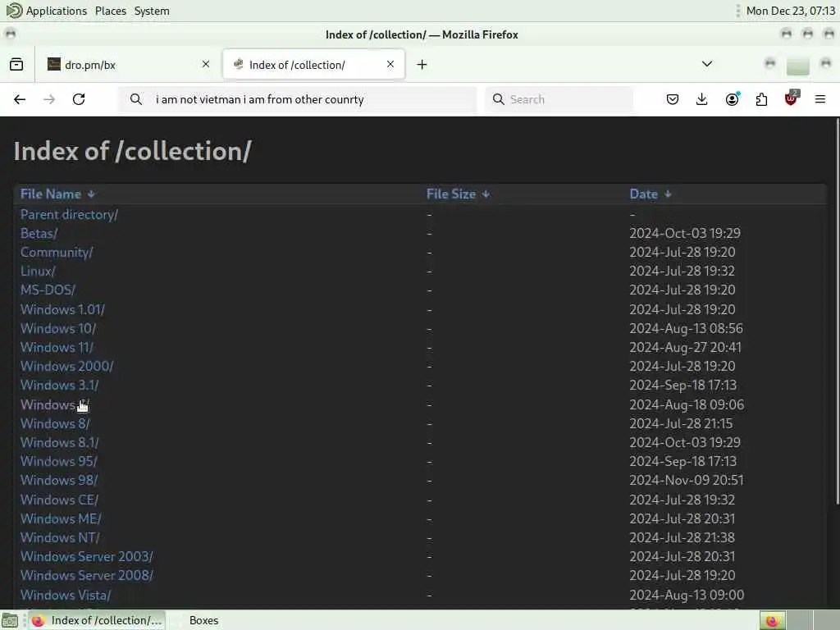Image resolution: width=840 pixels, height=630 pixels.
Task: Open the Windows CE/ folder
Action: coord(59,500)
